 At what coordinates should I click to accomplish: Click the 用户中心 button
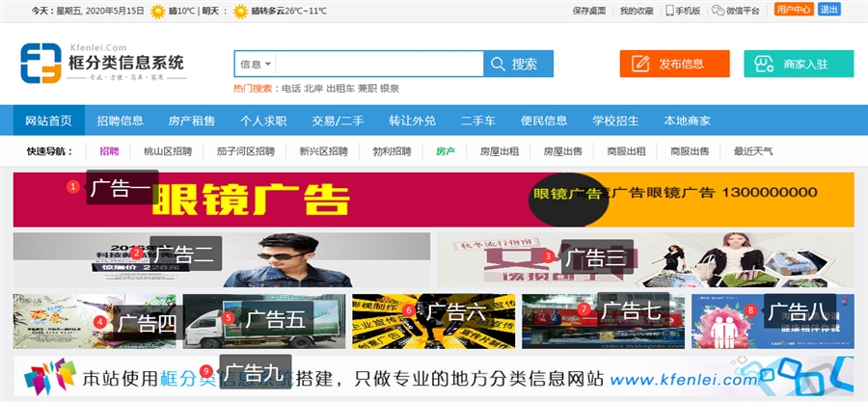pyautogui.click(x=793, y=10)
